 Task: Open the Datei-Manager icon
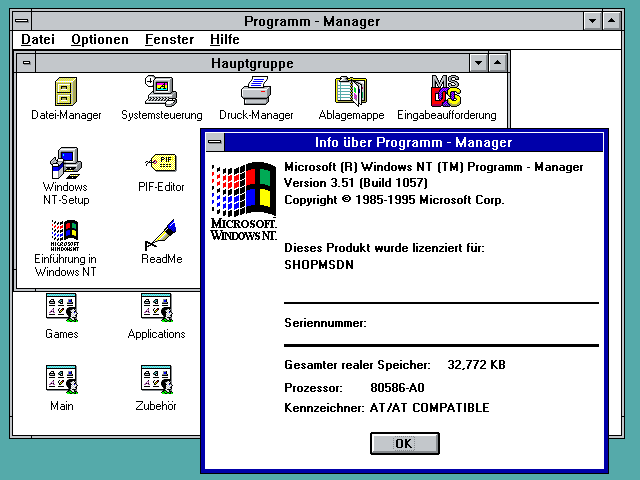(x=66, y=92)
